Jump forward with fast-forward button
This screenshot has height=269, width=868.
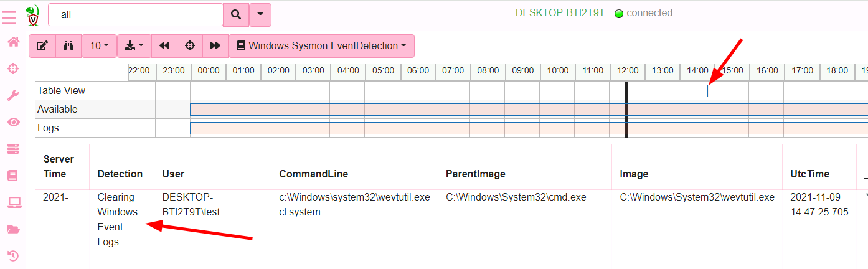coord(215,46)
